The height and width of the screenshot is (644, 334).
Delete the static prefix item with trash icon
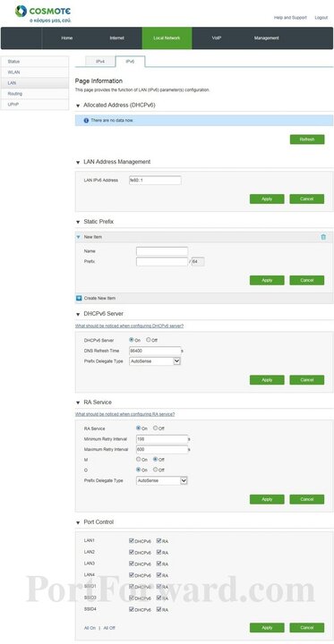tap(323, 237)
